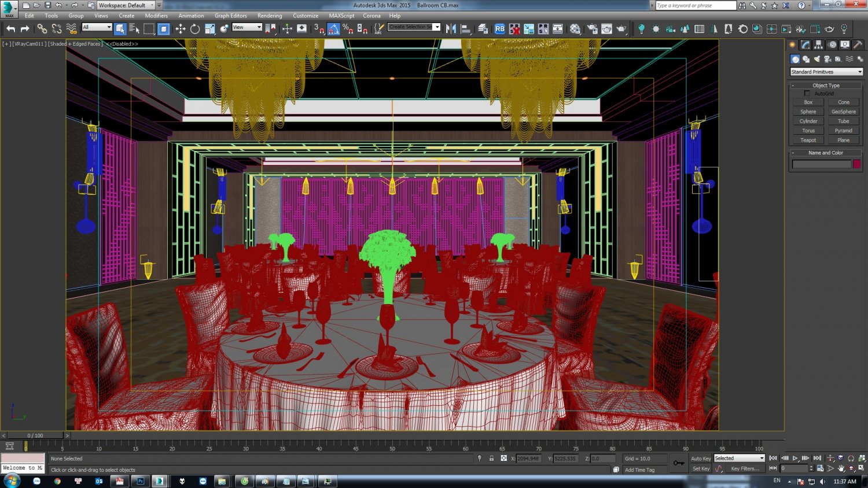Select the Select and Move tool

[181, 28]
